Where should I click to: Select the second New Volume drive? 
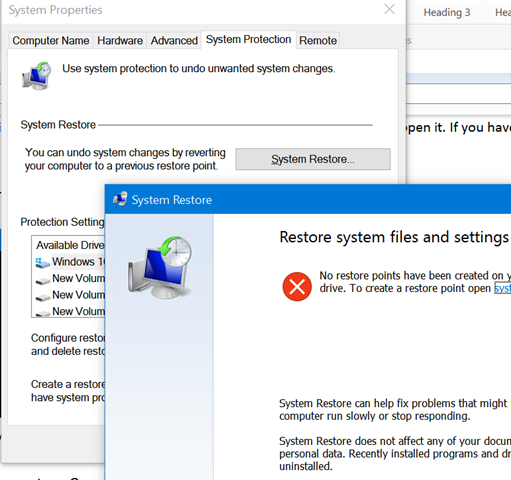click(70, 295)
